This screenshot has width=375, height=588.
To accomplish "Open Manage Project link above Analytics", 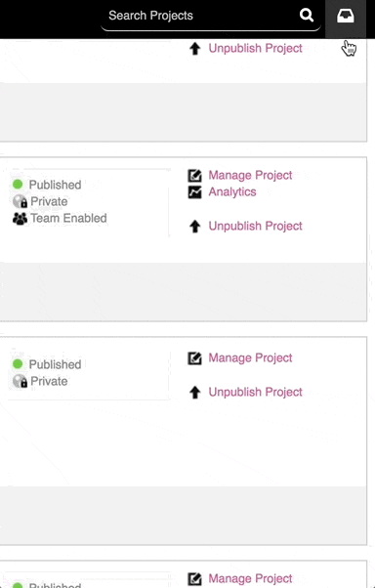I will click(x=250, y=175).
